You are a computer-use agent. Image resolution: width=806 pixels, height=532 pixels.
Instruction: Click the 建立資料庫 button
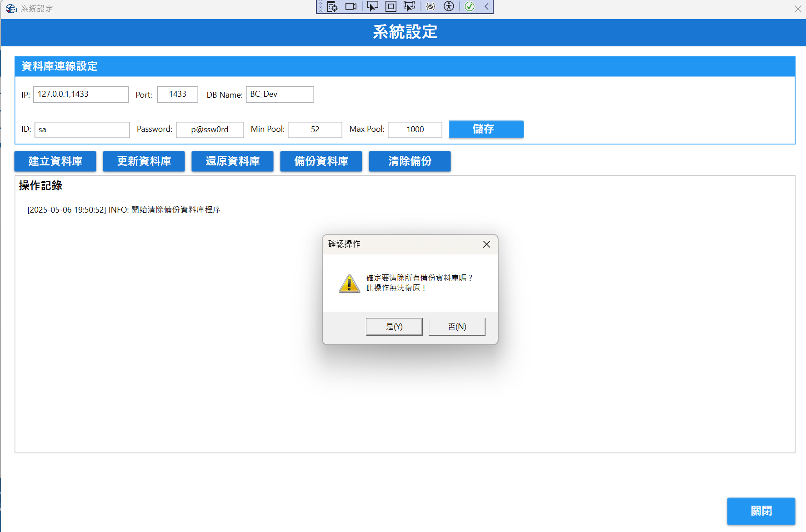(x=55, y=161)
